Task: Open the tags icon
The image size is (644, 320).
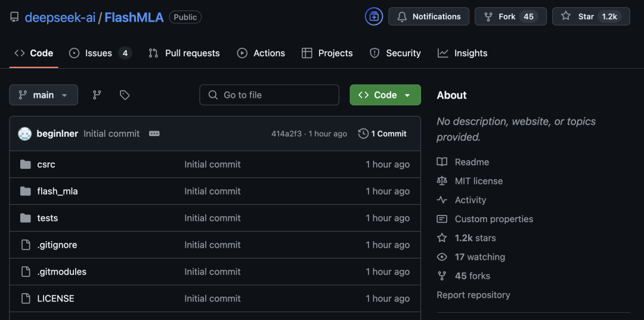Action: 125,95
